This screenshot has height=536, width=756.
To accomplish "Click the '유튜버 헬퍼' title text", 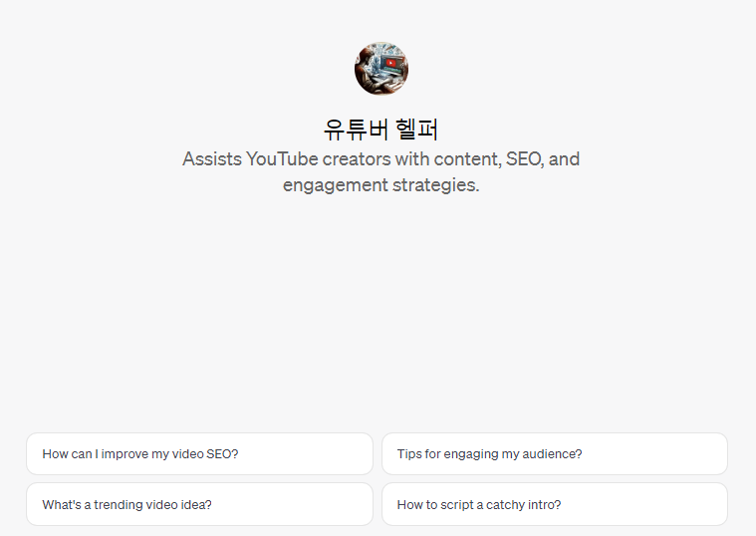I will tap(380, 130).
